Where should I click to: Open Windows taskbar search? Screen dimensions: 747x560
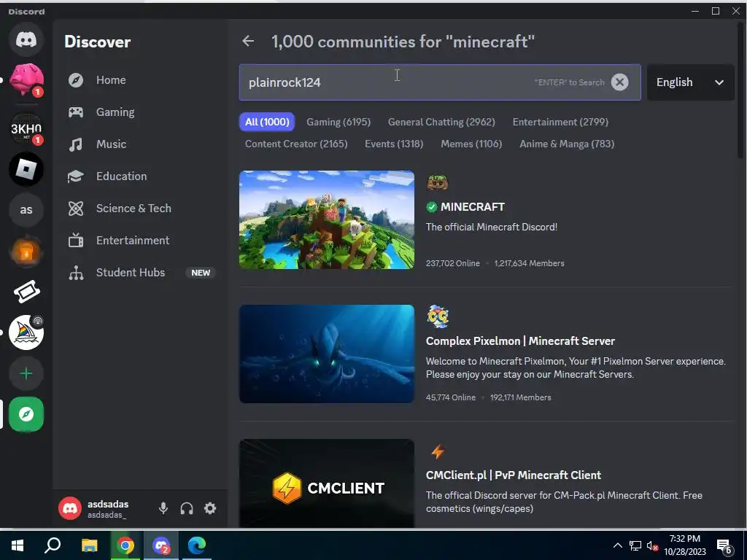pyautogui.click(x=53, y=545)
